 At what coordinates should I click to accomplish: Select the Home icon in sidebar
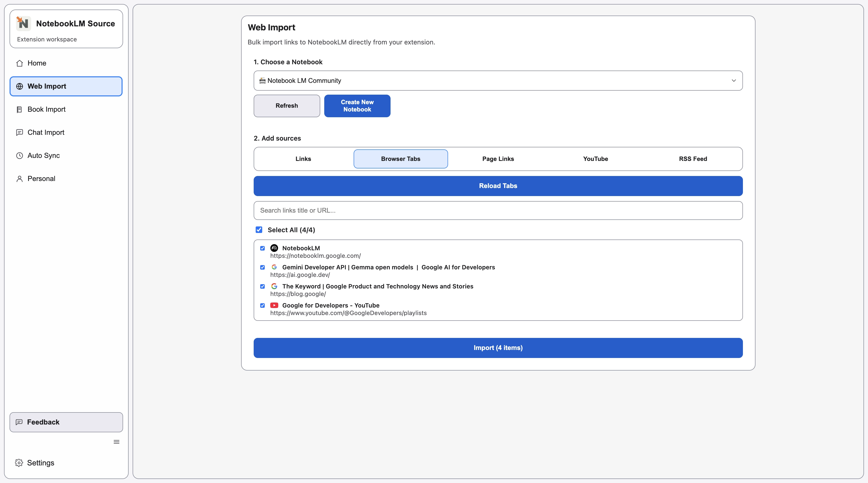pos(20,63)
